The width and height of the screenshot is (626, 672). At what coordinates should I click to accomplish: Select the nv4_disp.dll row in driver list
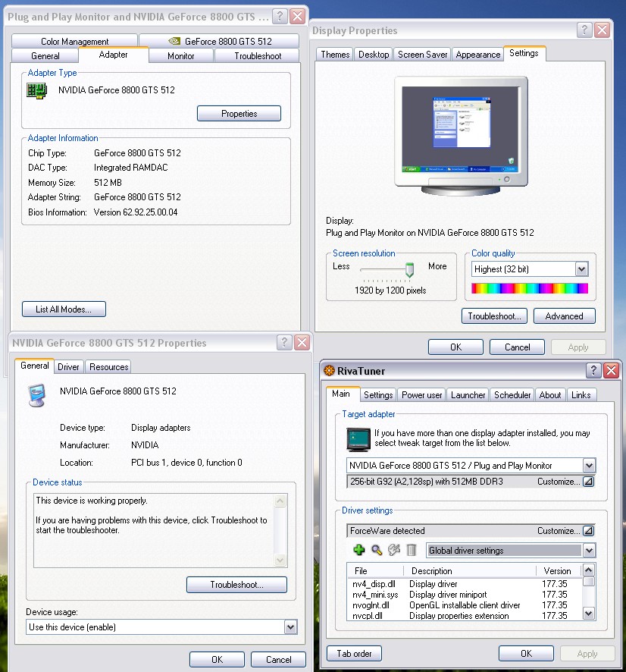465,584
